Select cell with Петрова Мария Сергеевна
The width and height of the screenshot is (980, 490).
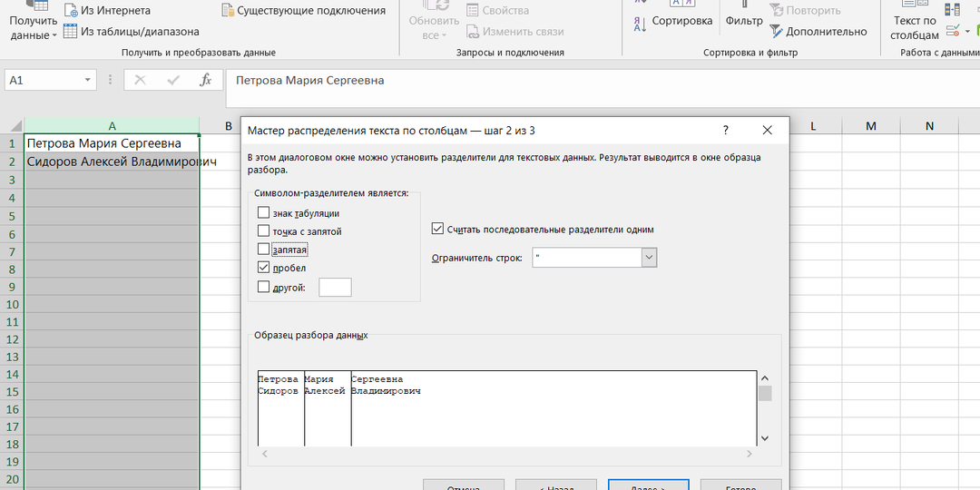point(112,143)
